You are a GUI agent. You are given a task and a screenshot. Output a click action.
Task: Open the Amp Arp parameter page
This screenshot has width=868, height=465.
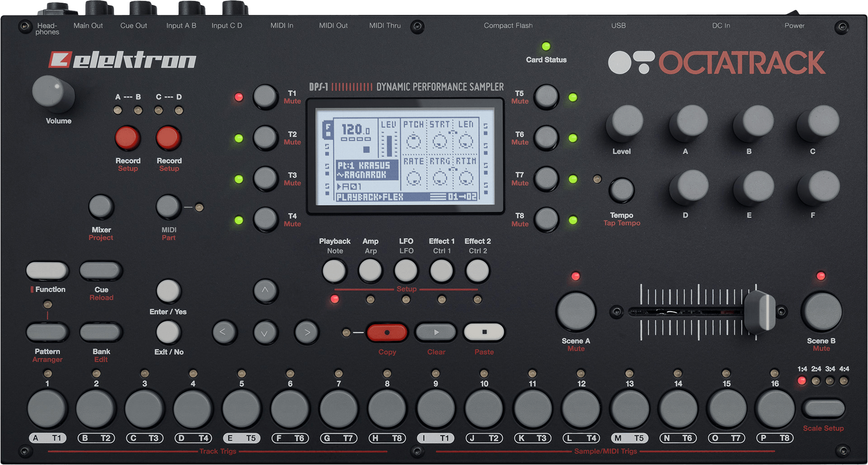(370, 271)
